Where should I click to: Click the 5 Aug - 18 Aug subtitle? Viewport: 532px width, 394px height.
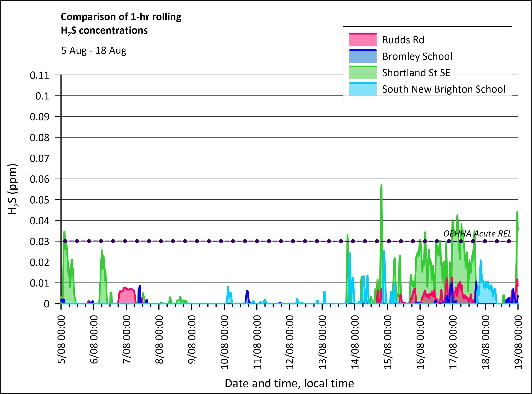tap(94, 51)
